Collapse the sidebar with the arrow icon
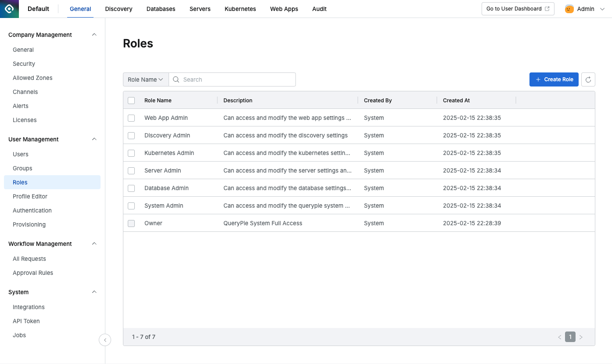 pos(105,340)
